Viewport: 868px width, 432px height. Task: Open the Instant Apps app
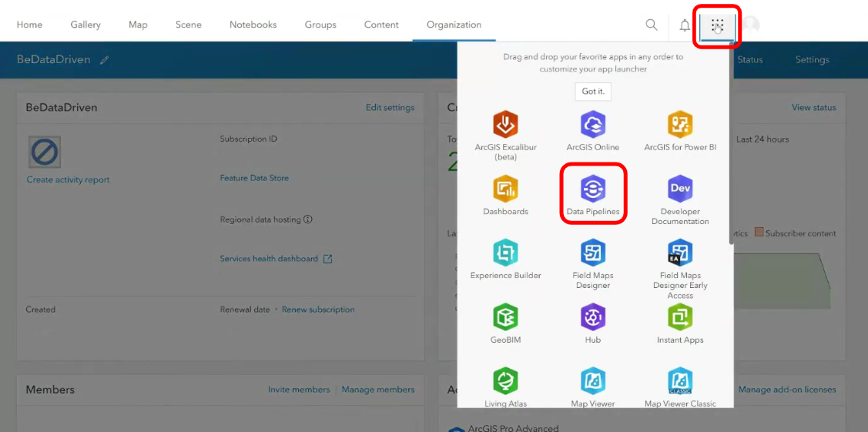[680, 324]
